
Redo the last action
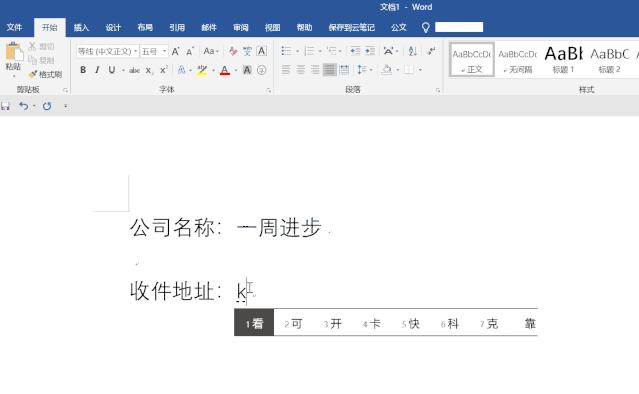47,106
